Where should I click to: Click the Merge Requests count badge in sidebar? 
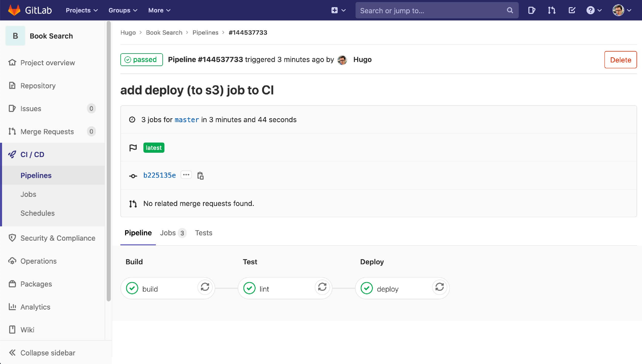pos(91,132)
